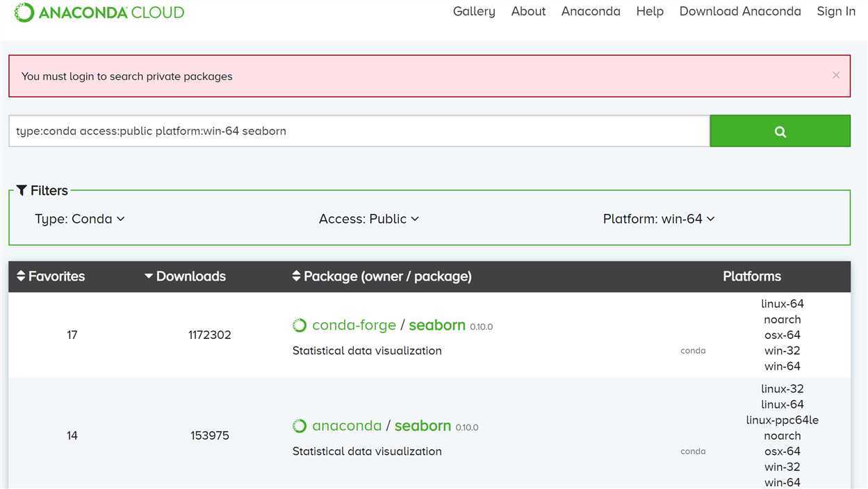This screenshot has width=868, height=489.
Task: Open the Gallery menu item
Action: click(x=474, y=11)
